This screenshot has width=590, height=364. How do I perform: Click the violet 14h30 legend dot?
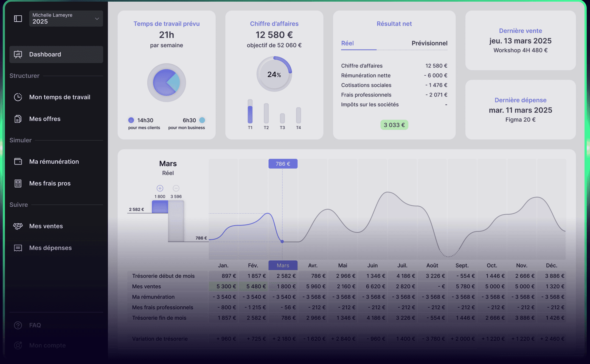[x=131, y=120]
